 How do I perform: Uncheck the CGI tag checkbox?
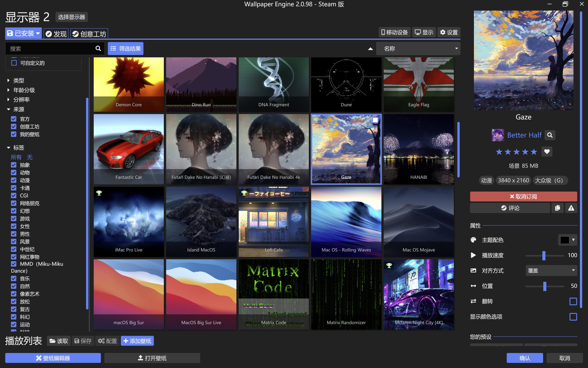click(x=14, y=195)
